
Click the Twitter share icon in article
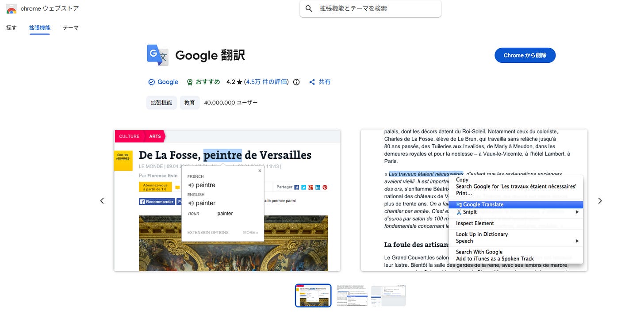pyautogui.click(x=303, y=187)
